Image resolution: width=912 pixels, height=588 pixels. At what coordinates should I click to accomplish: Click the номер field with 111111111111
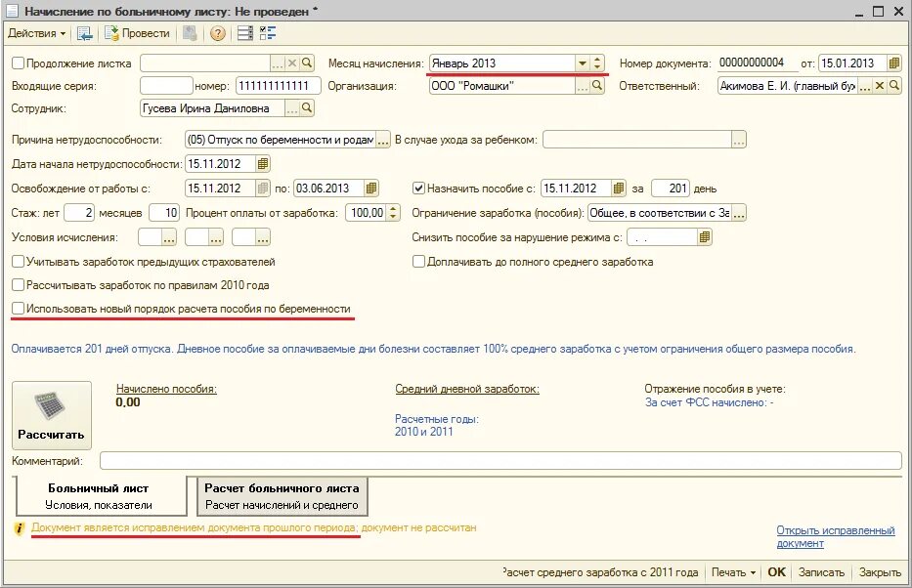point(278,86)
